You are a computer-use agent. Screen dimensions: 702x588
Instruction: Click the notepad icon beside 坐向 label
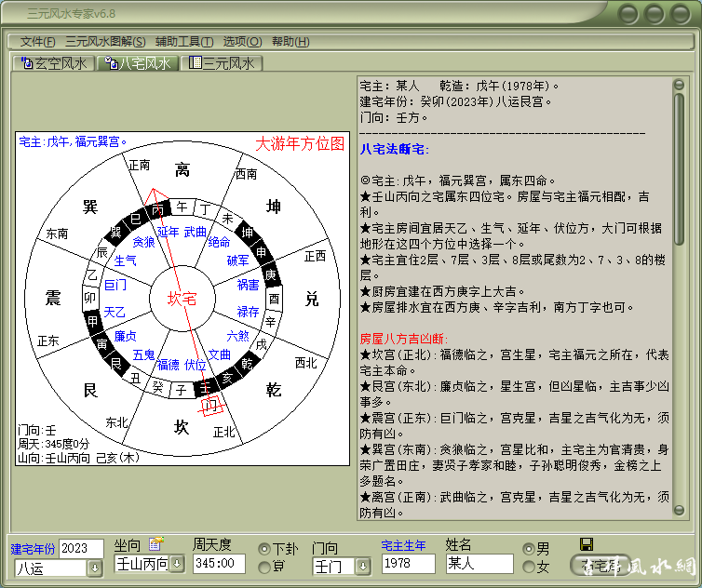click(155, 544)
